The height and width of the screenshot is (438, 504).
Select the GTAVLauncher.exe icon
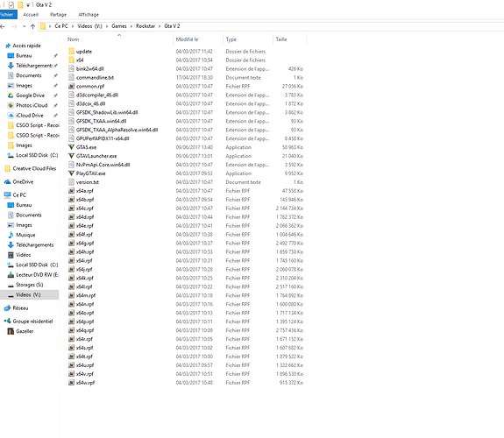point(71,156)
